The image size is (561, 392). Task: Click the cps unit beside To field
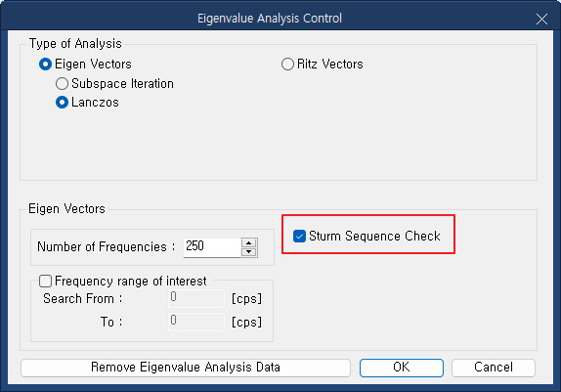pyautogui.click(x=246, y=323)
